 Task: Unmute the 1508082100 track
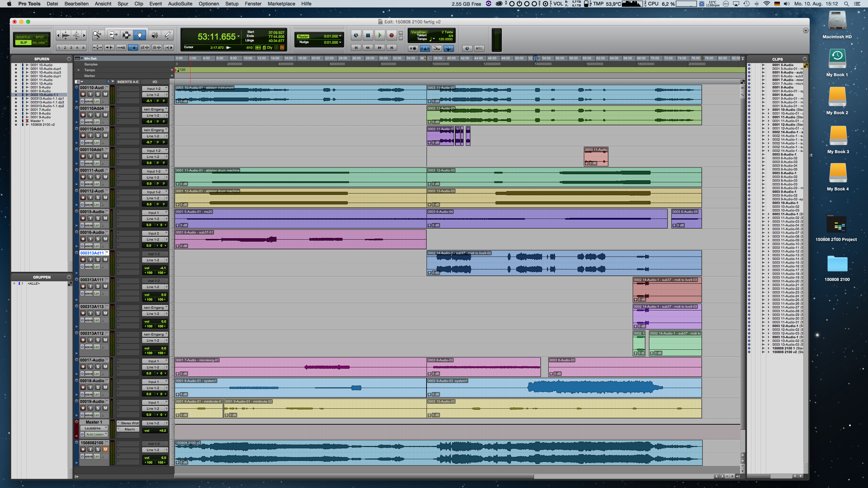(105, 449)
